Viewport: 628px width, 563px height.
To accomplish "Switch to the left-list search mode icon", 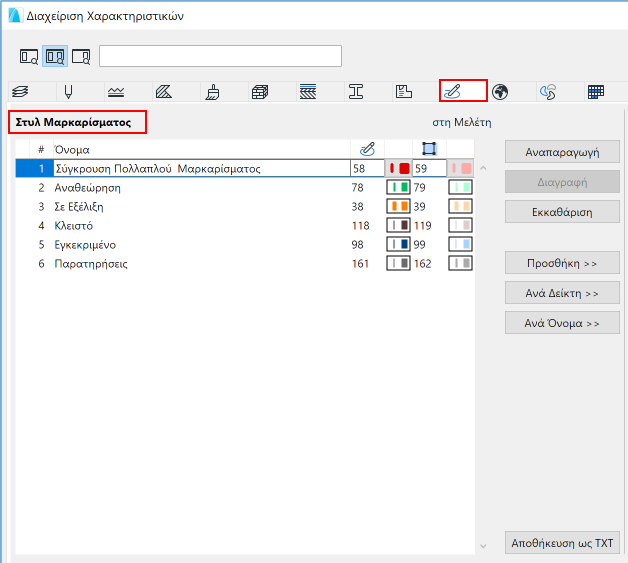I will 29,56.
